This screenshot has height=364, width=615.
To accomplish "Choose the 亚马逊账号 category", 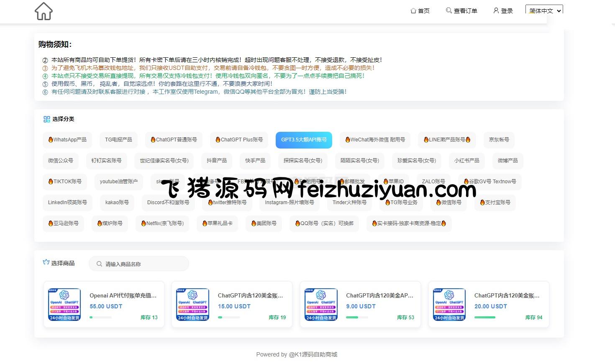I will pyautogui.click(x=63, y=223).
